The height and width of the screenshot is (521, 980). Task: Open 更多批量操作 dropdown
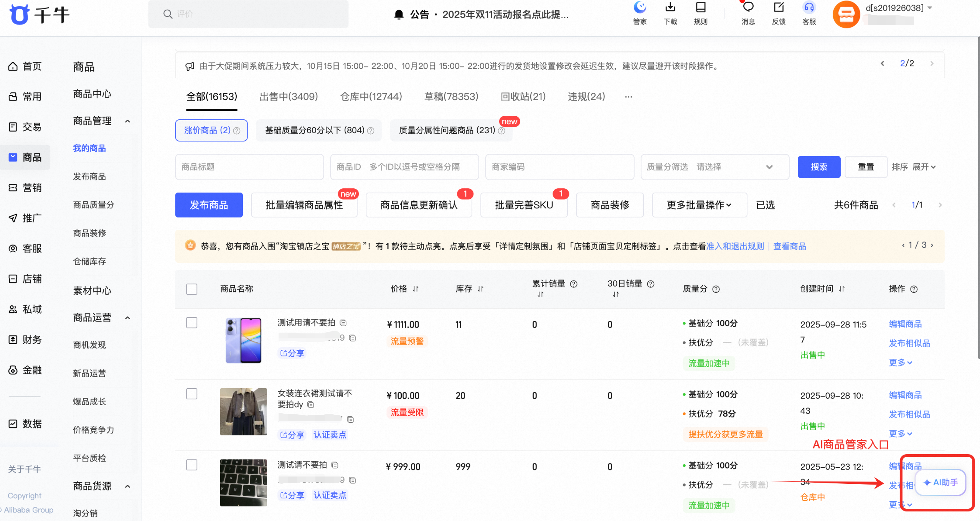pyautogui.click(x=699, y=205)
